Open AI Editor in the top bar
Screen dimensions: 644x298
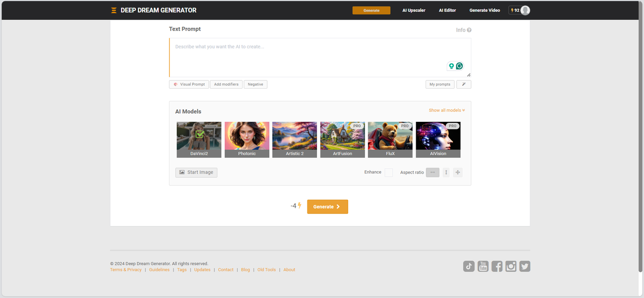447,10
